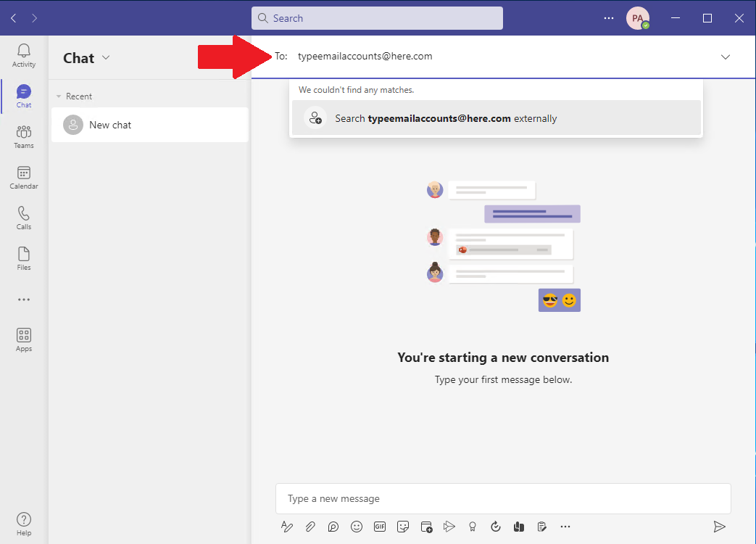The image size is (756, 544).
Task: Click "We couldn't find any matches." text
Action: tap(357, 90)
